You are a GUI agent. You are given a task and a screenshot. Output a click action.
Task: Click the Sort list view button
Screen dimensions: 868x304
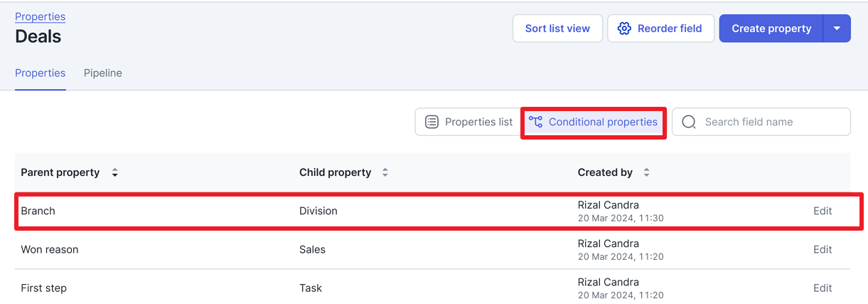point(557,28)
